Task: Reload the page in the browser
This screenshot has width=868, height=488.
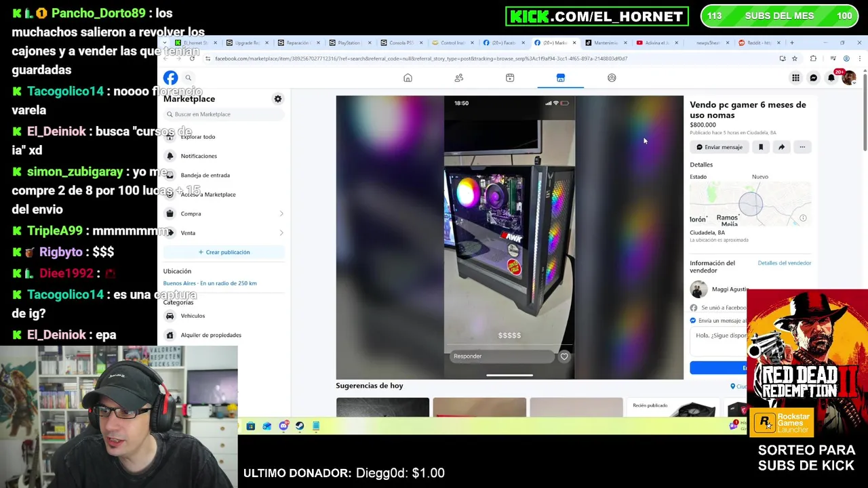Action: [192, 58]
